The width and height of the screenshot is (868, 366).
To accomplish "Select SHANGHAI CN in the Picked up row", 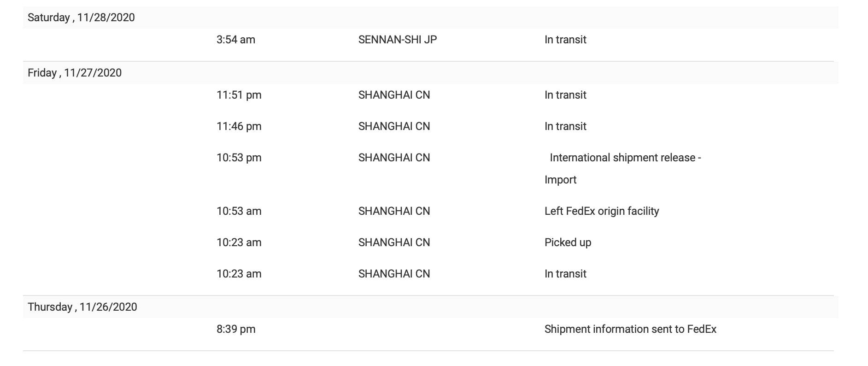I will click(x=394, y=242).
